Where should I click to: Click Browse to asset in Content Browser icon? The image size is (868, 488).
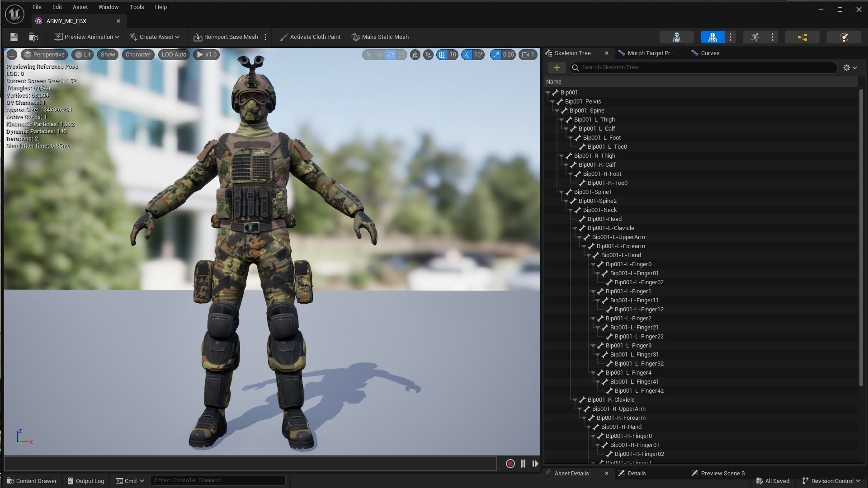(33, 37)
